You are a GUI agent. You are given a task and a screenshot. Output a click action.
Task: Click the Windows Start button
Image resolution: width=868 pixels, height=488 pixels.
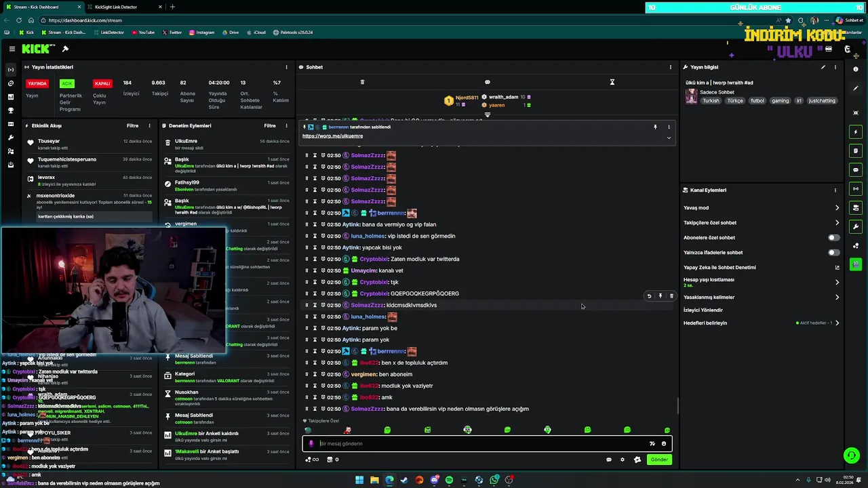click(359, 480)
